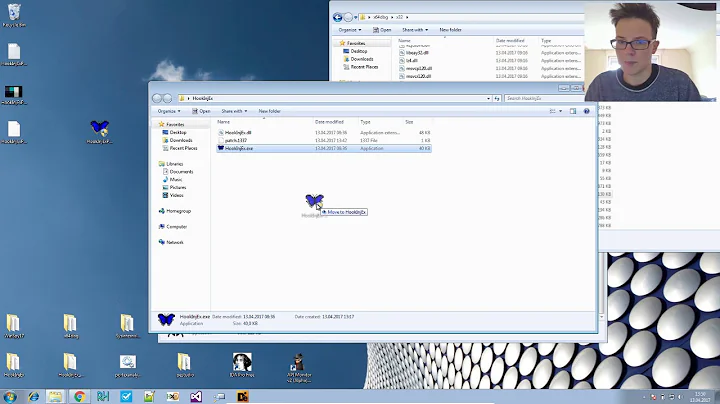720x404 pixels.
Task: Select Favorites in HookInjEx navigation pane
Action: (174, 124)
